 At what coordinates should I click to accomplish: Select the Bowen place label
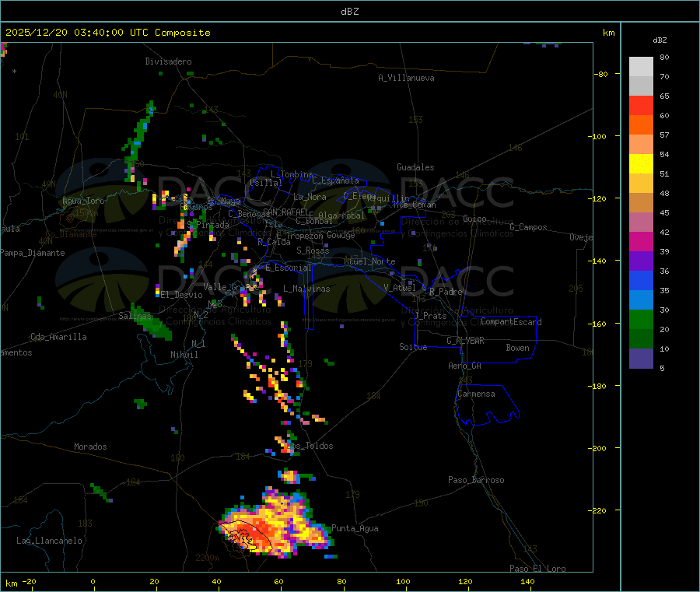click(517, 349)
